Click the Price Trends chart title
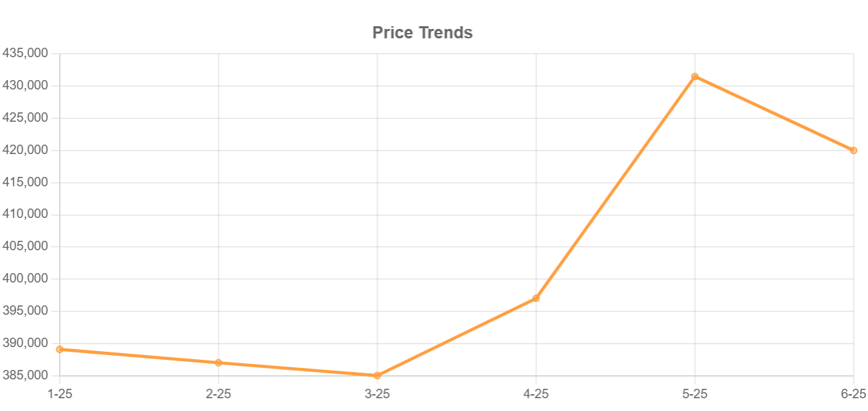This screenshot has height=411, width=868. [x=422, y=32]
